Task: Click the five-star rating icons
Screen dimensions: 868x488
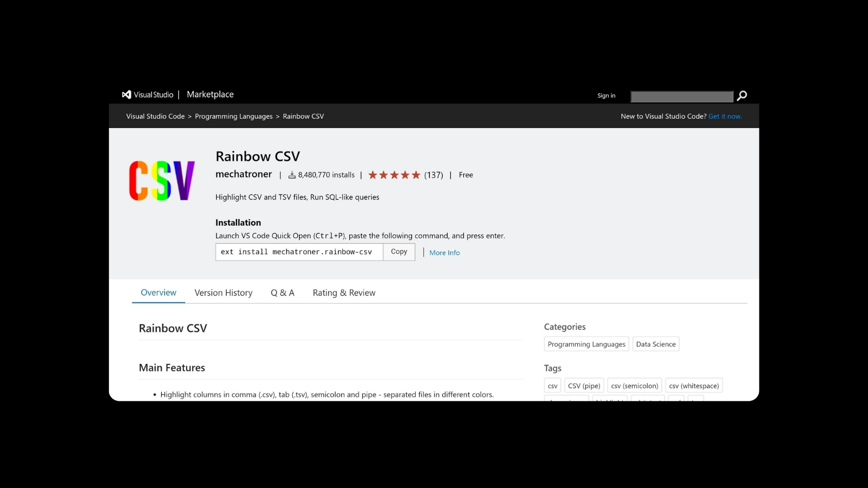Action: point(394,175)
